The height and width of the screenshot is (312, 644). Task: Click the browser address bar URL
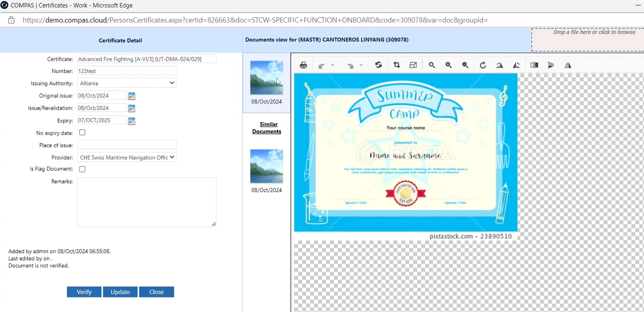coord(255,20)
